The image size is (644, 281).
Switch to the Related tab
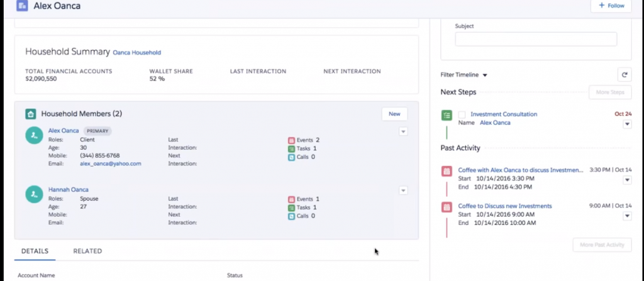coord(87,251)
